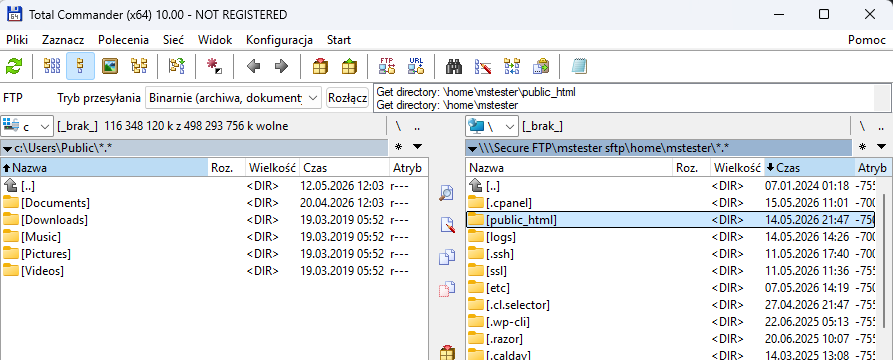Image resolution: width=893 pixels, height=360 pixels.
Task: Sort right panel by Czas column
Action: tap(809, 168)
